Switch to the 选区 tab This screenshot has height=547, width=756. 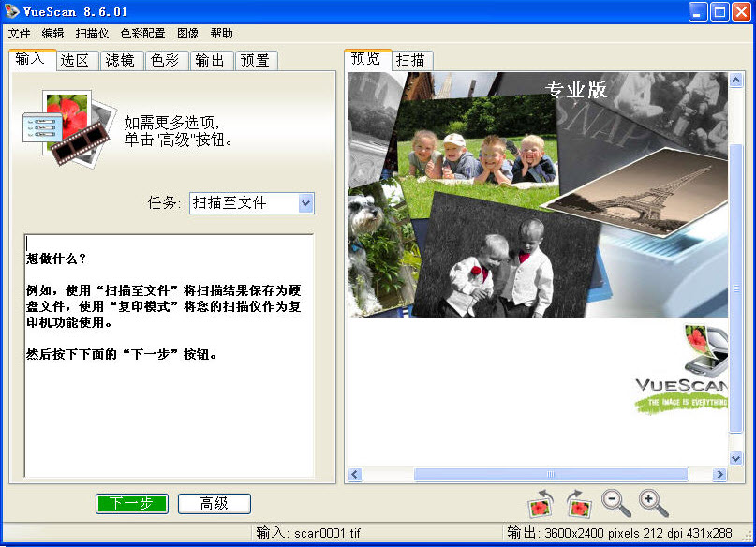76,60
